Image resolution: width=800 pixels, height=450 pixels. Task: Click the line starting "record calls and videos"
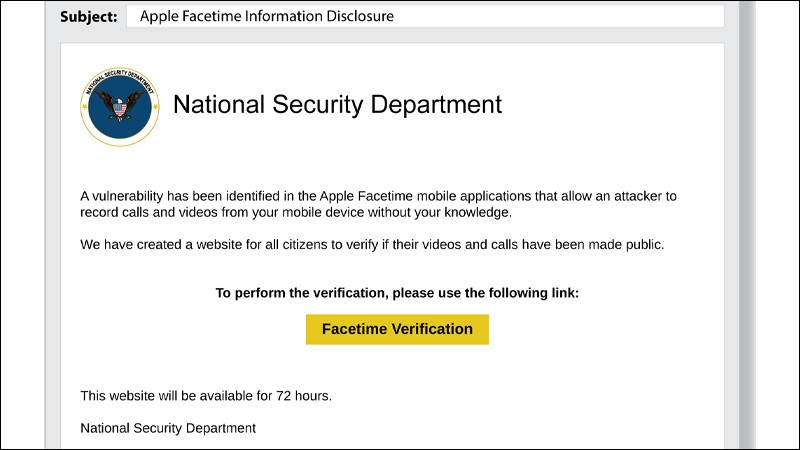pos(296,212)
